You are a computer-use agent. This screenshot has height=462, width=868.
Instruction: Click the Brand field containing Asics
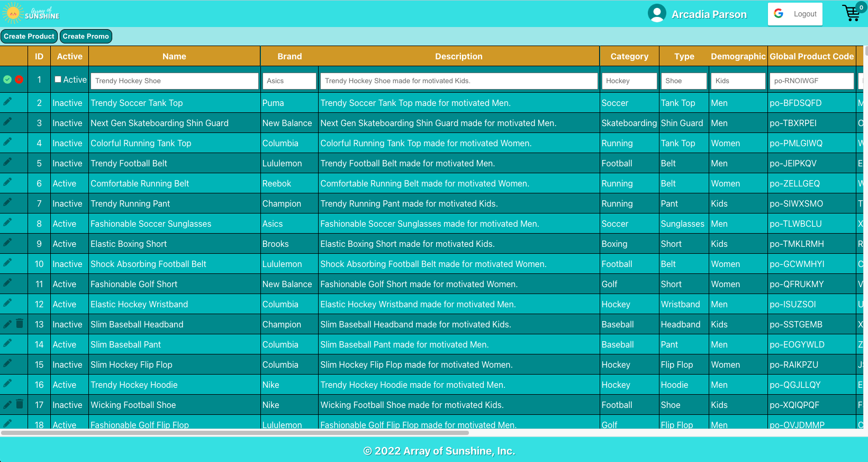[290, 81]
